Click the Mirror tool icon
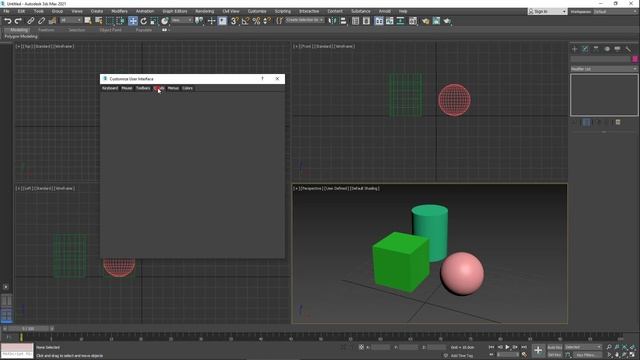The image size is (640, 360). tap(332, 21)
